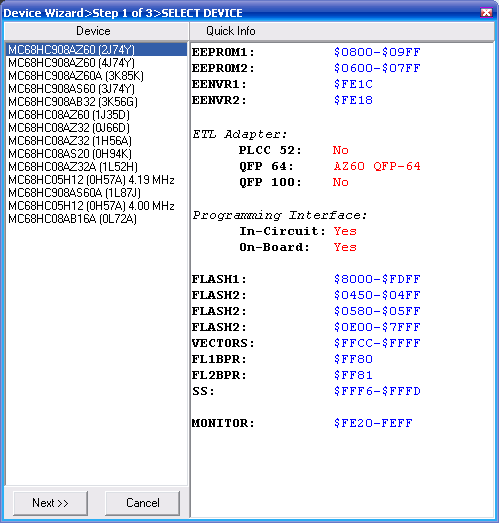Click the Next >> button
This screenshot has width=499, height=523.
pyautogui.click(x=50, y=503)
